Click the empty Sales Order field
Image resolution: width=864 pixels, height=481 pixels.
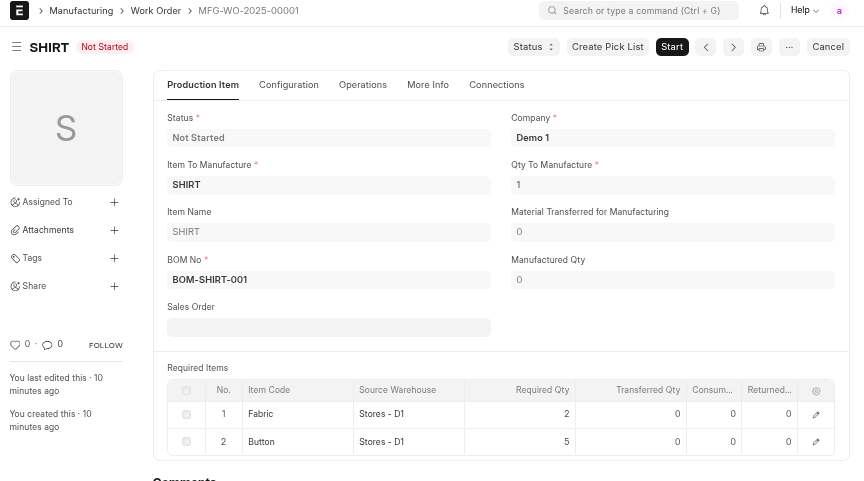pos(328,327)
